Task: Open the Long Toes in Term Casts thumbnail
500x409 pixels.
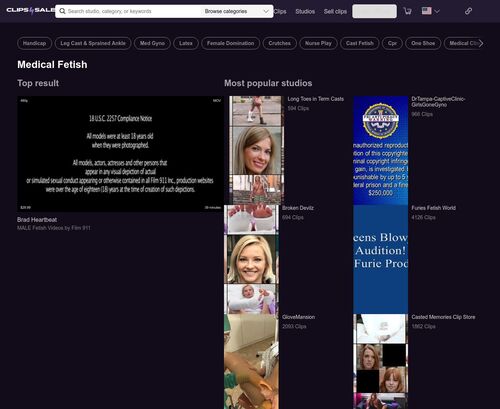Action: pyautogui.click(x=257, y=150)
